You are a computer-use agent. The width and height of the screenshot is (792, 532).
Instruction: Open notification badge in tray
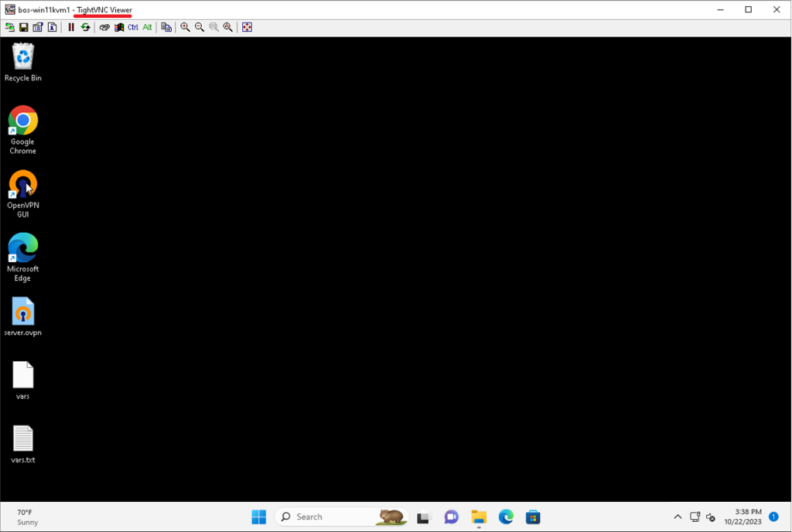pyautogui.click(x=773, y=517)
